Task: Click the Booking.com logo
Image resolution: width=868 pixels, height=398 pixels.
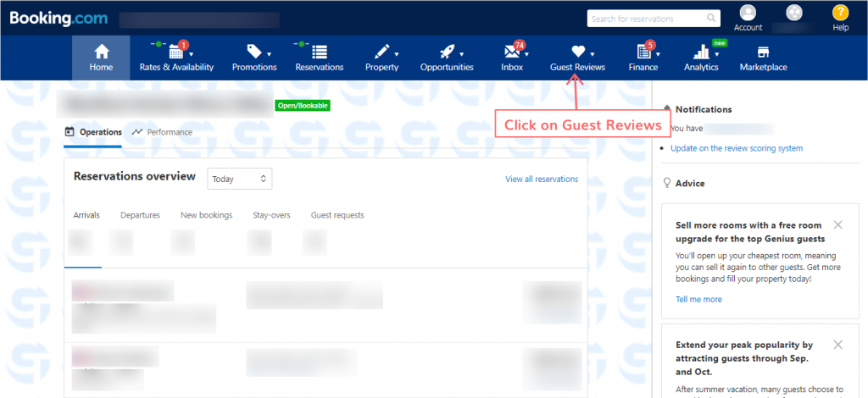Action: point(58,19)
